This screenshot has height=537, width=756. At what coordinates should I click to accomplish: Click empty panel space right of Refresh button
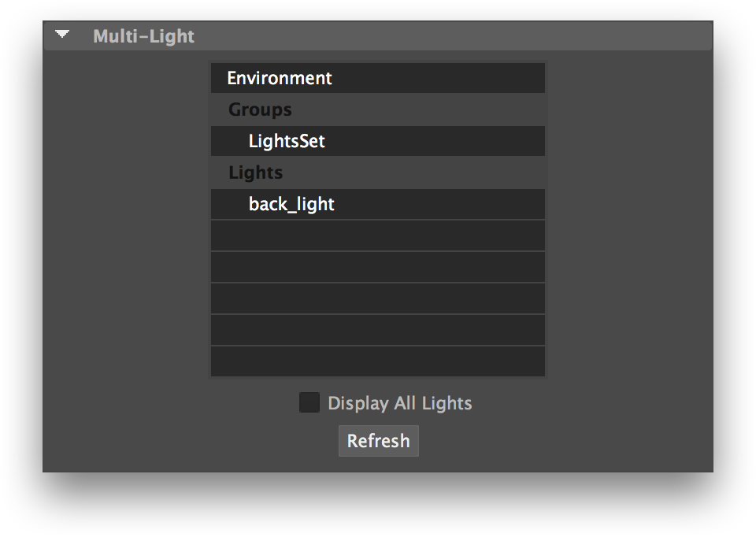551,441
